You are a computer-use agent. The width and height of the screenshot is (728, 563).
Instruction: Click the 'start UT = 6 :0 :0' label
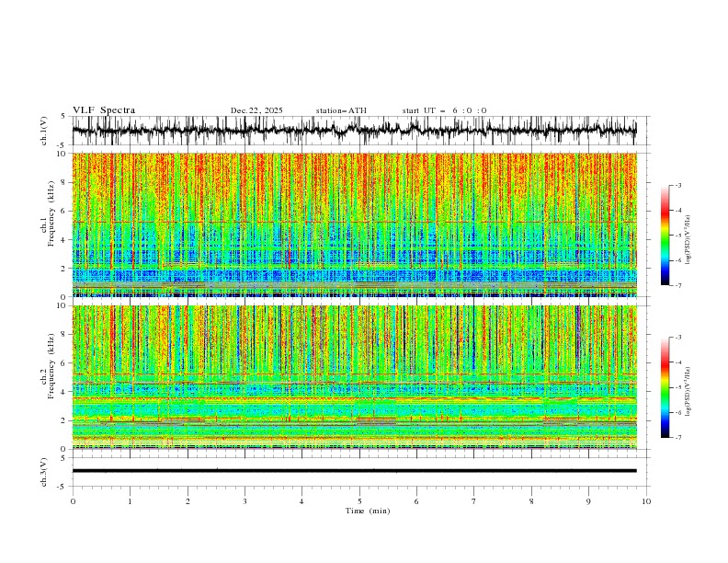point(444,110)
